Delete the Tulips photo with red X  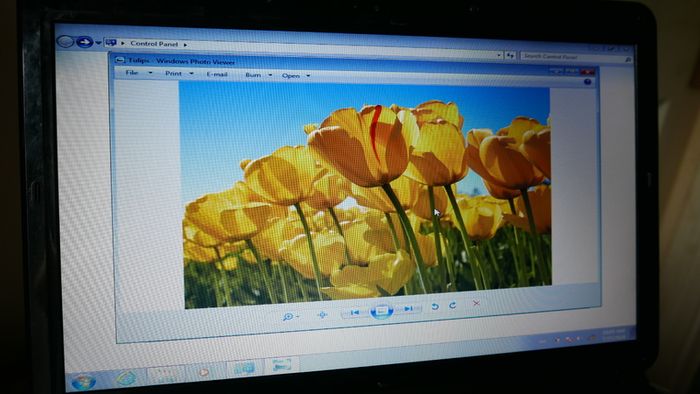pos(476,303)
